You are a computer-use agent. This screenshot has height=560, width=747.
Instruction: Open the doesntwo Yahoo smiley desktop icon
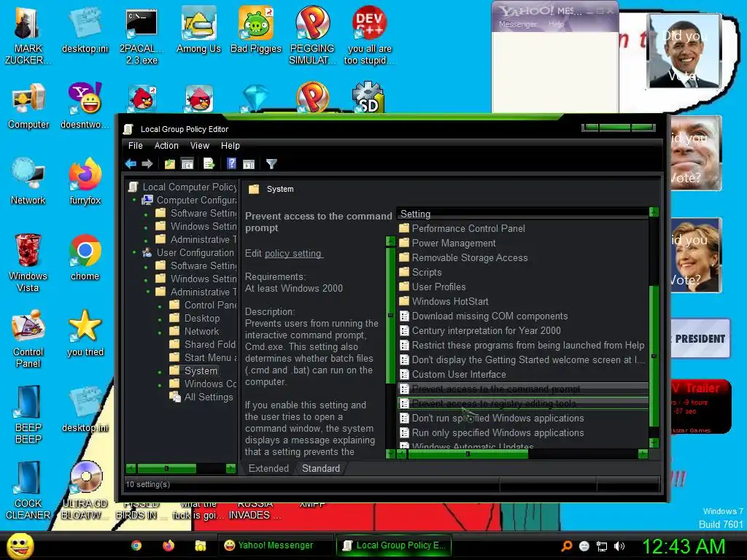(85, 106)
